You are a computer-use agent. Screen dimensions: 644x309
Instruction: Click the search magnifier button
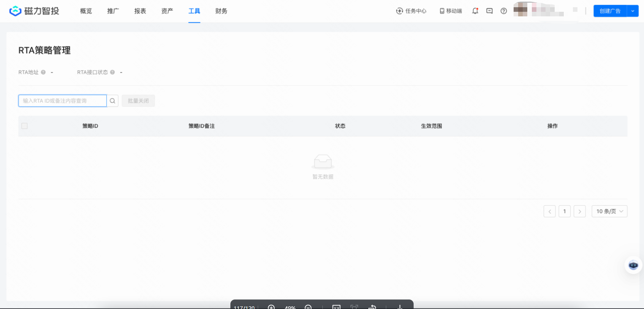(113, 101)
